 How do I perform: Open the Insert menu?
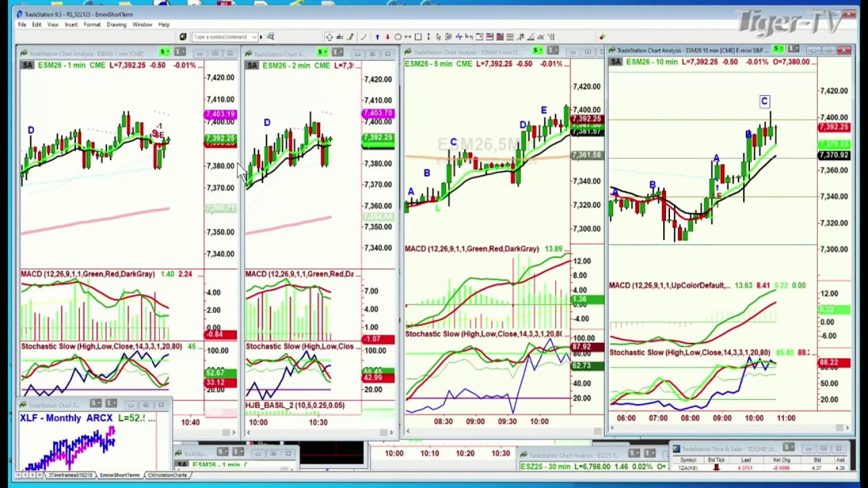pyautogui.click(x=71, y=24)
